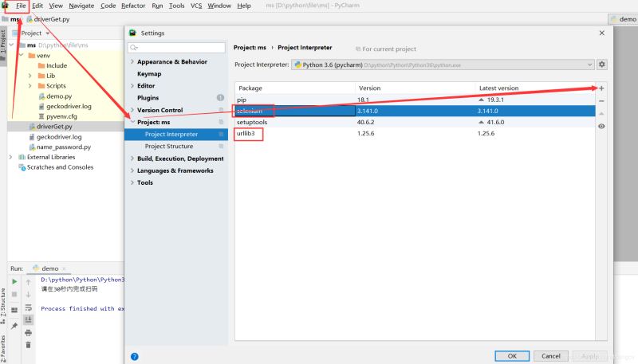This screenshot has width=638, height=364.
Task: Collapse the Project: ms section
Action: coord(132,122)
